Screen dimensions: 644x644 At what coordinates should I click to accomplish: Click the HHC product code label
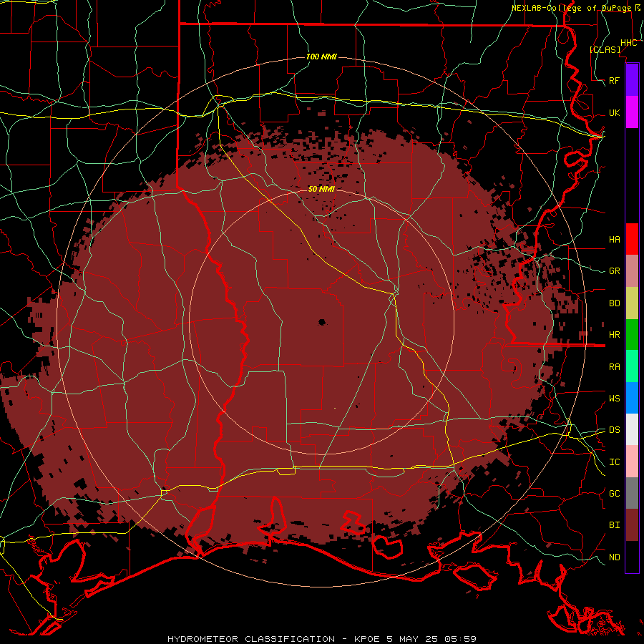coord(628,43)
